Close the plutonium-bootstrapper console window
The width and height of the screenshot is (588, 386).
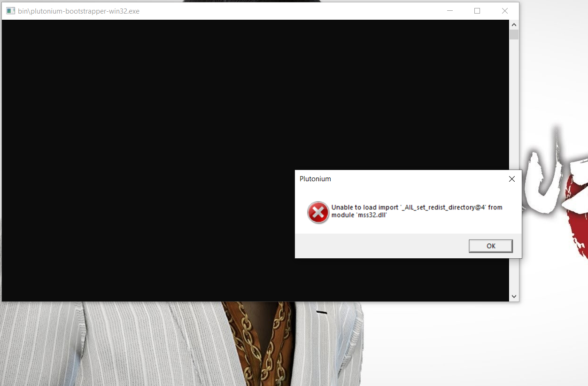point(505,11)
